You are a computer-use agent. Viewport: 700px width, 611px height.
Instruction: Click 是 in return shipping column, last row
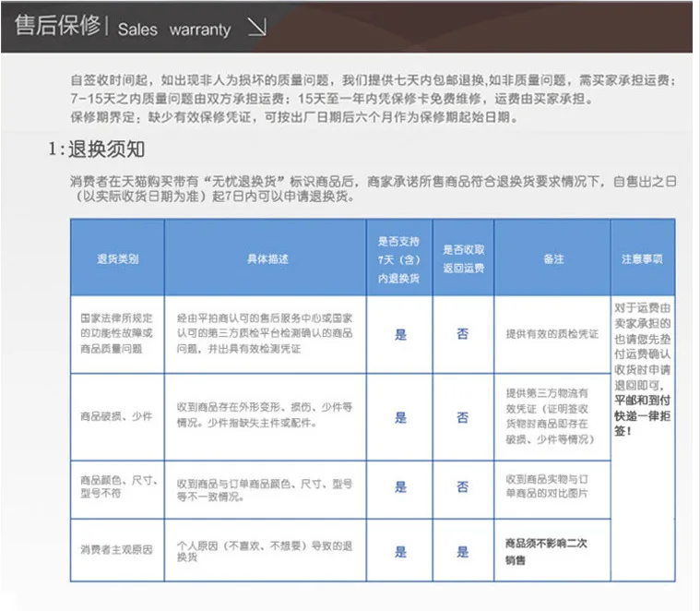pos(463,552)
